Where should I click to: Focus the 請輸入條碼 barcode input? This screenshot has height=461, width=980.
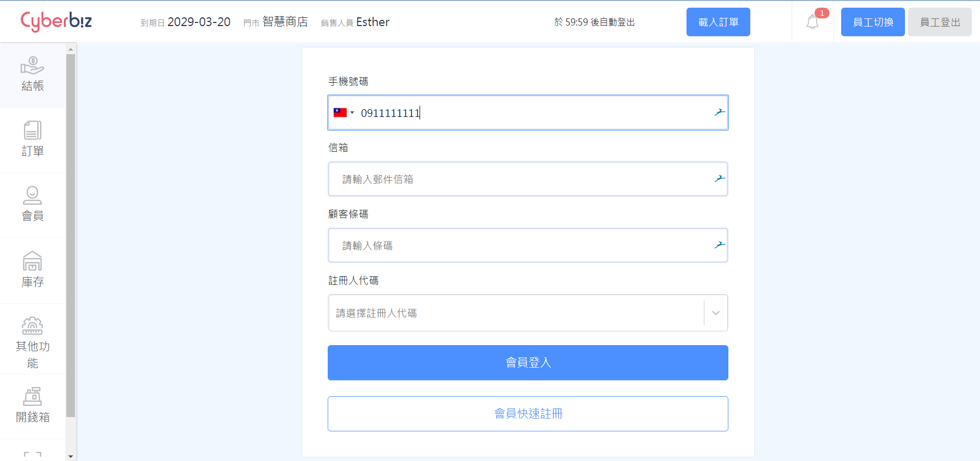(528, 246)
